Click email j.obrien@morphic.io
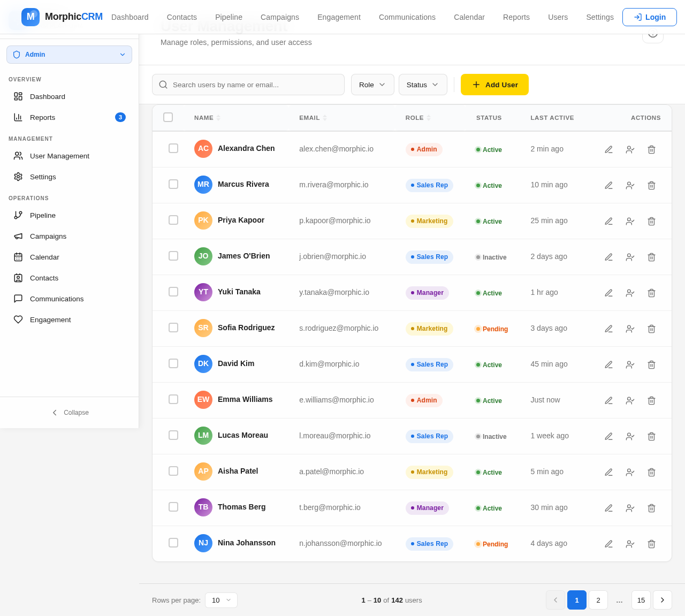This screenshot has width=685, height=616. tap(333, 256)
